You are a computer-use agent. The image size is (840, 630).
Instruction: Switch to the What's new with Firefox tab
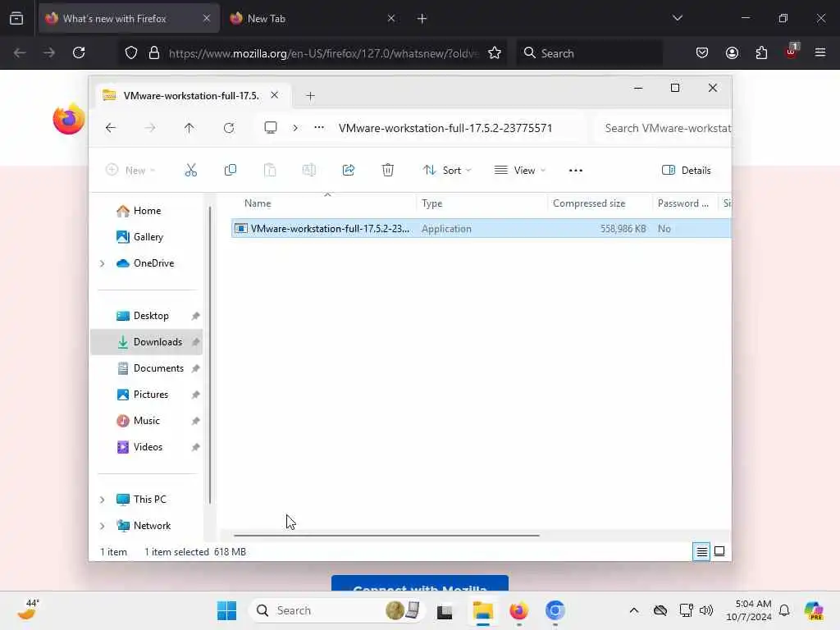pyautogui.click(x=129, y=19)
